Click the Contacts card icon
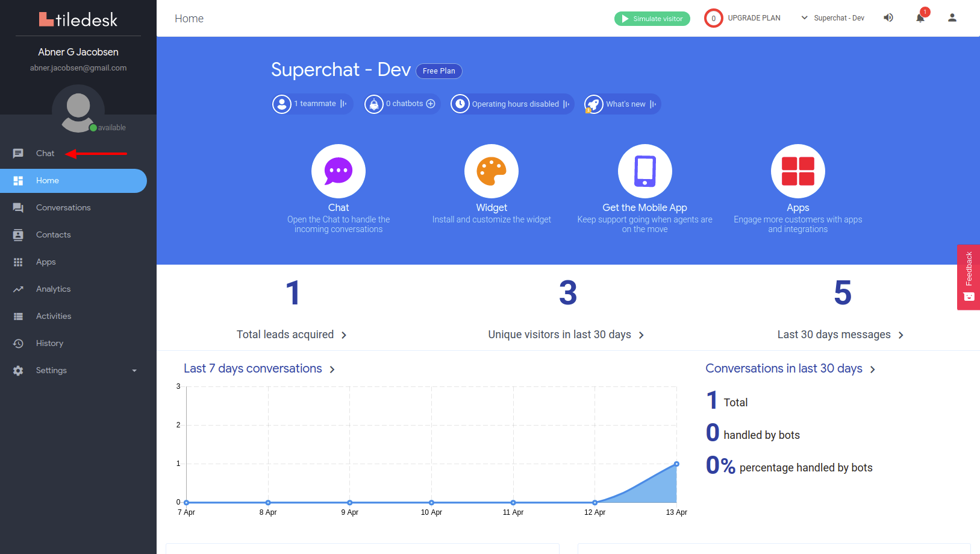980x554 pixels. coord(18,235)
